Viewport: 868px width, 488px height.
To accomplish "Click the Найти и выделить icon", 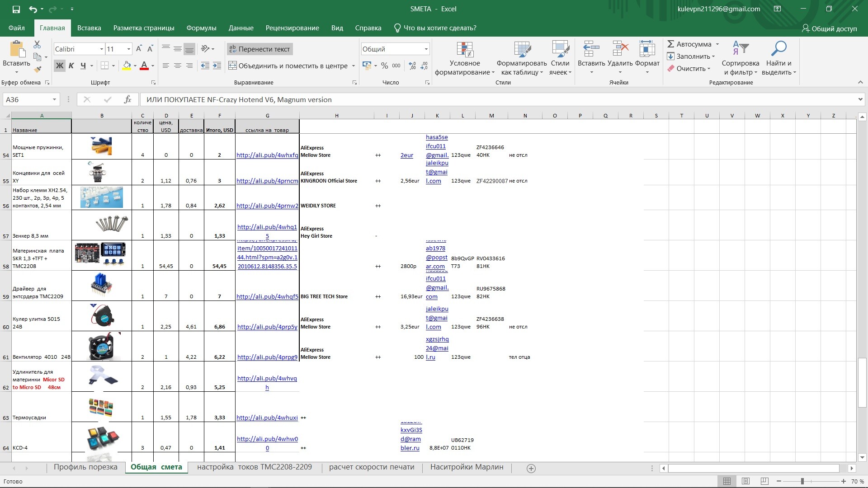I will [778, 59].
